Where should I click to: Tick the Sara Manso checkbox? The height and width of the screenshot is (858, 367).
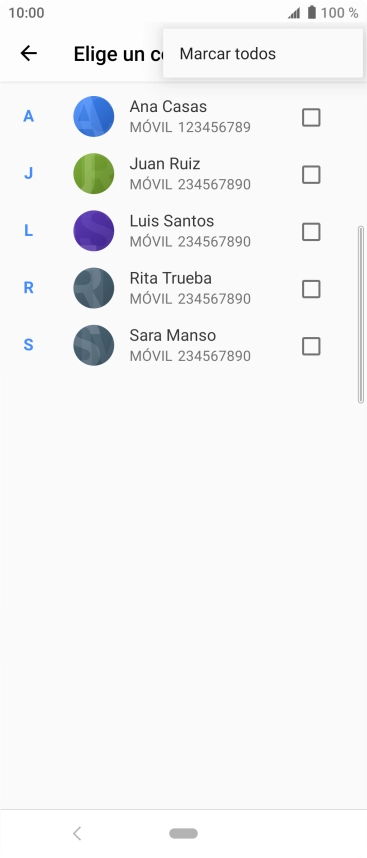pyautogui.click(x=311, y=346)
